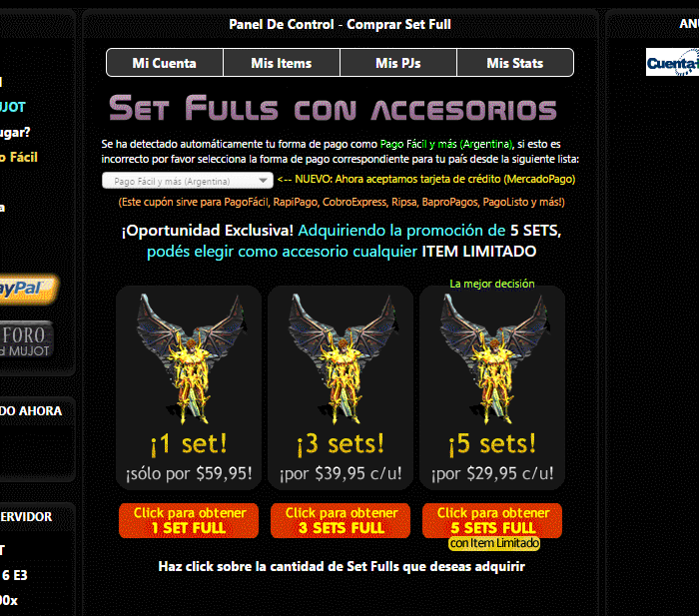This screenshot has width=699, height=616.
Task: Click the orange 'obtener 5 SETS FULL' button
Action: 492,520
